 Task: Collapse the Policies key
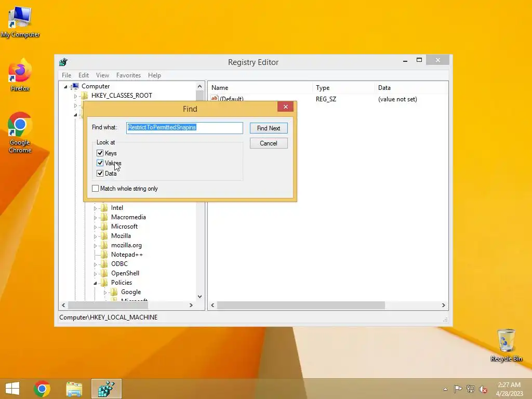click(x=96, y=283)
